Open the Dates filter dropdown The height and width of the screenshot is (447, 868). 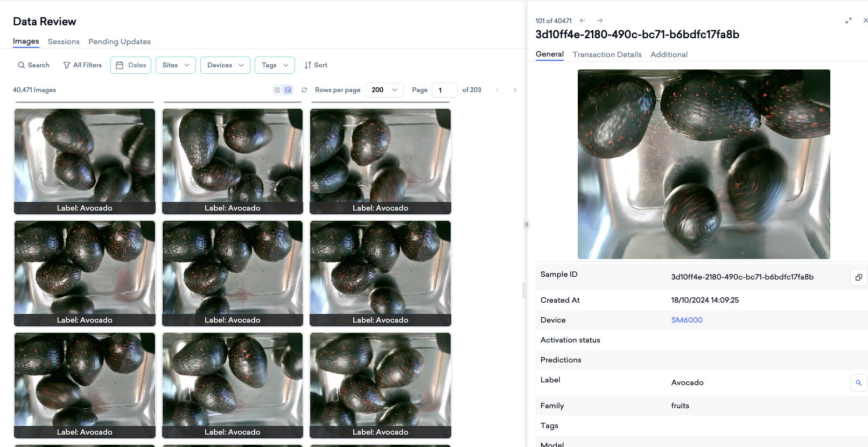(x=131, y=65)
